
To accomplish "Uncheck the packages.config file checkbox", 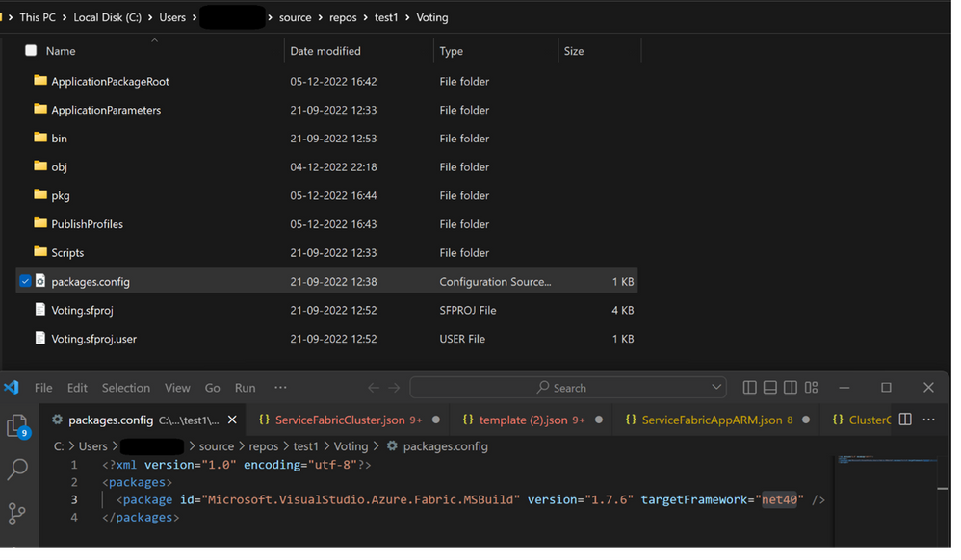I will 26,282.
